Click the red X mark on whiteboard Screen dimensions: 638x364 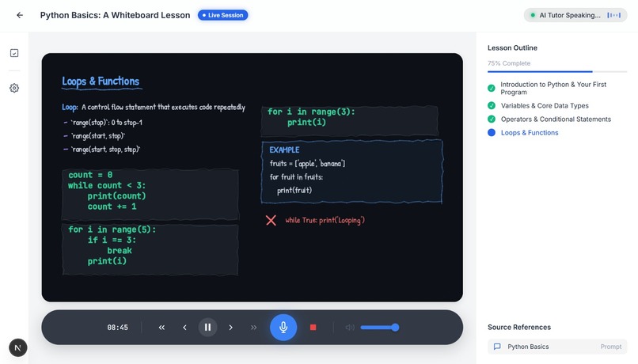271,221
